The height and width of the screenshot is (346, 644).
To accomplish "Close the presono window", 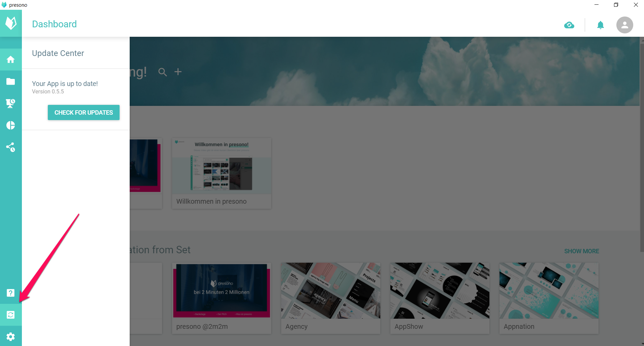I will point(636,5).
